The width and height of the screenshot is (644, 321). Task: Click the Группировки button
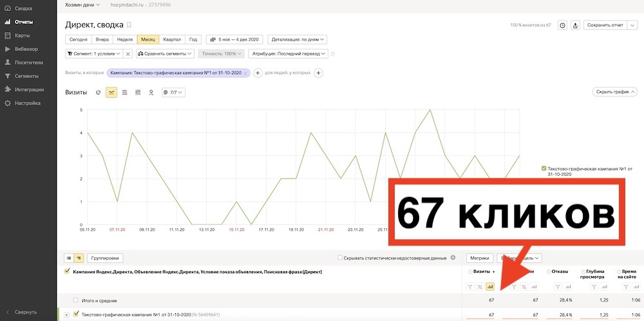pos(105,258)
